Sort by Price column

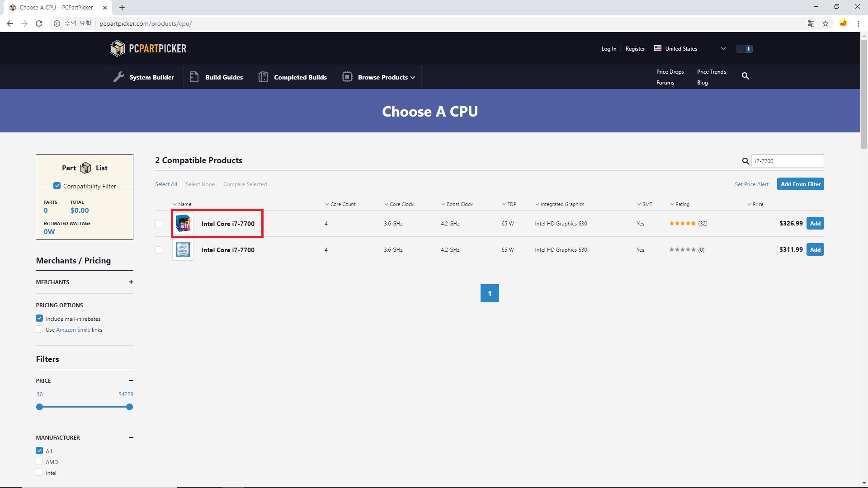[755, 204]
